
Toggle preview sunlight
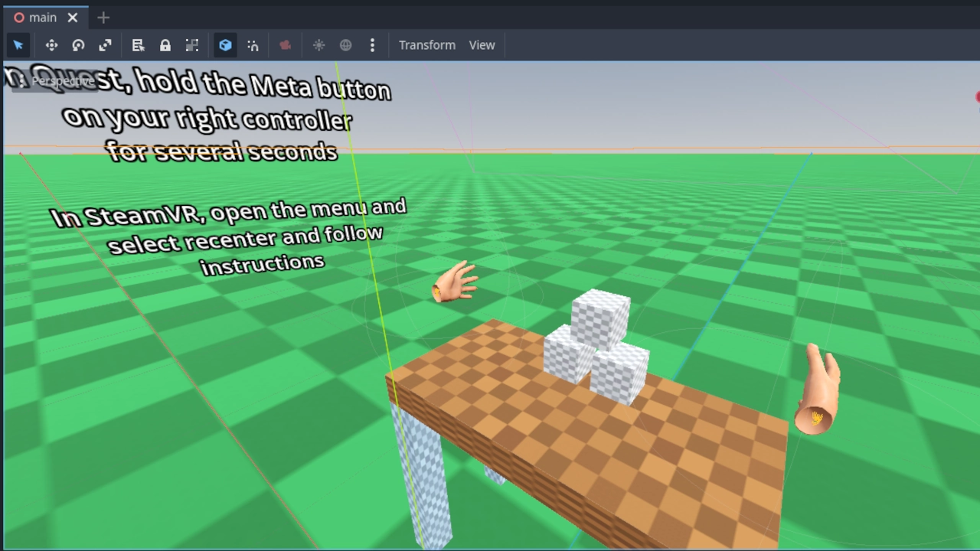(319, 45)
